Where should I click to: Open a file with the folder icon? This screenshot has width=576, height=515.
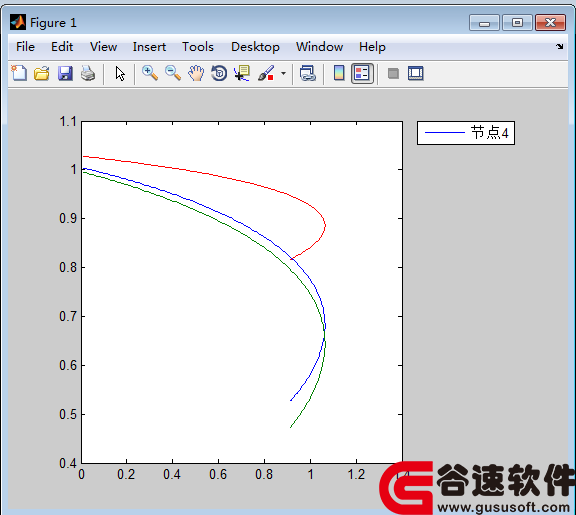(42, 73)
